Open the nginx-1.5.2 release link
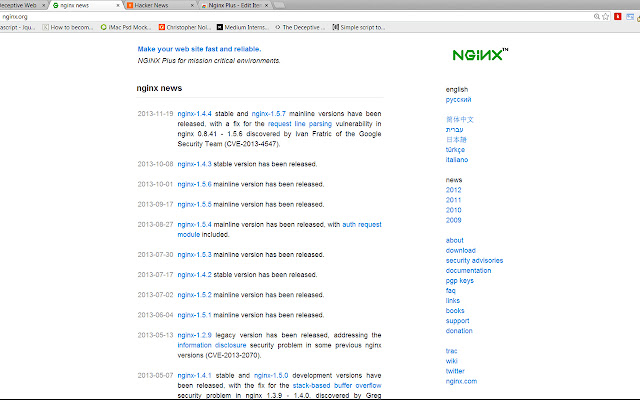Image resolution: width=640 pixels, height=400 pixels. (194, 295)
